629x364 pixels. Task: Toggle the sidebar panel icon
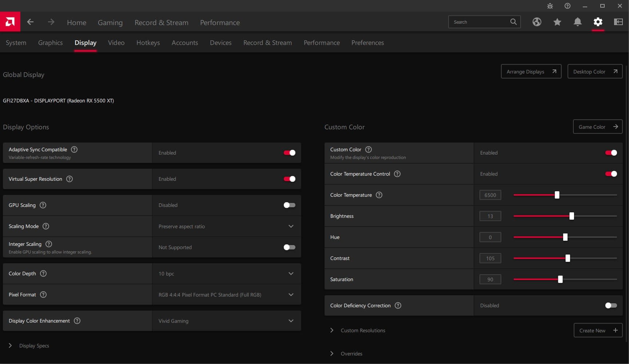(x=618, y=22)
